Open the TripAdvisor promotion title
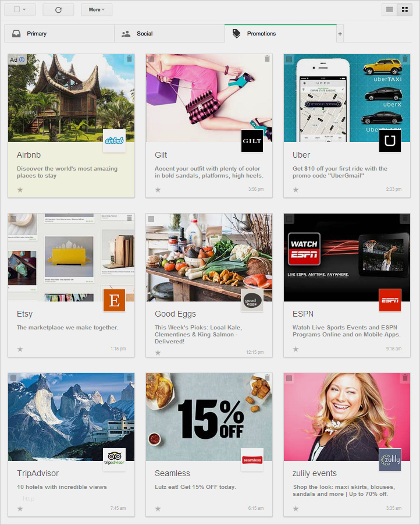The height and width of the screenshot is (525, 420). [x=38, y=473]
